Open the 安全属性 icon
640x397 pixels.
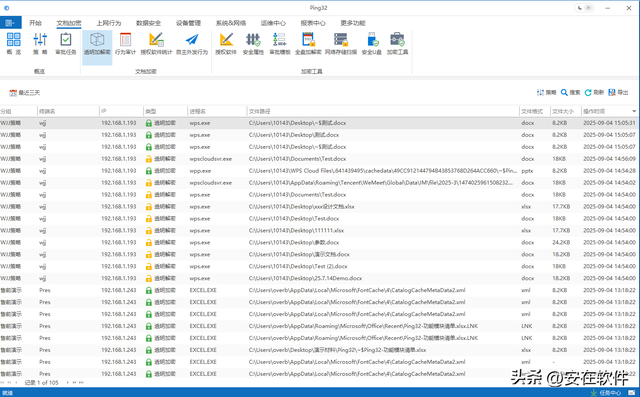[x=253, y=43]
